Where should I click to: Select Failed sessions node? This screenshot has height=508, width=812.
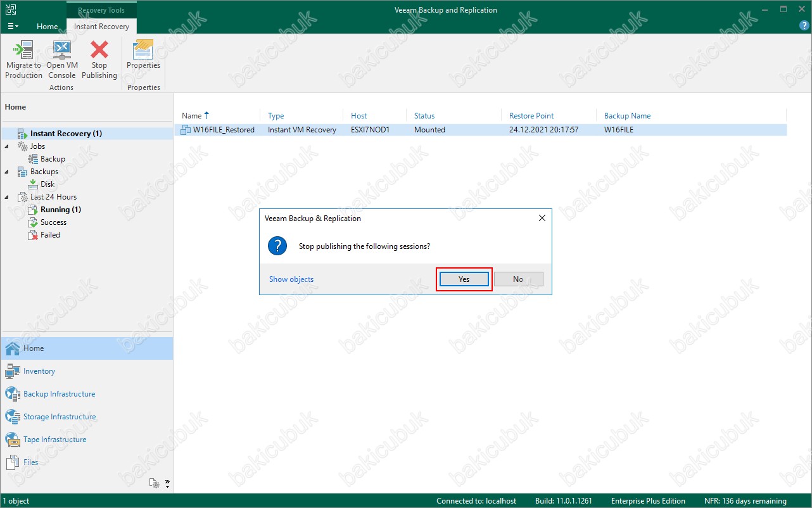pyautogui.click(x=50, y=235)
